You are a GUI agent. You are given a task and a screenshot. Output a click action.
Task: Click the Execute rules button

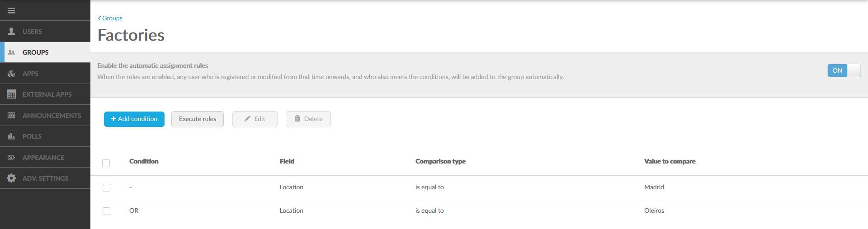(198, 119)
